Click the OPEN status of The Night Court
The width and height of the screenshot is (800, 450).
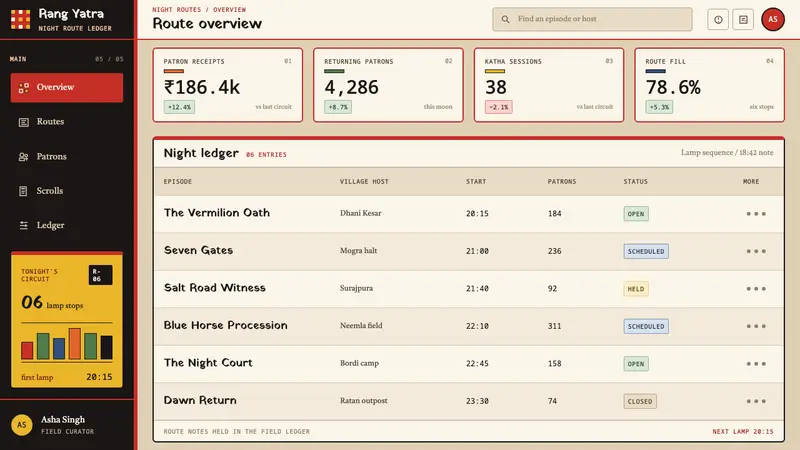pyautogui.click(x=636, y=364)
